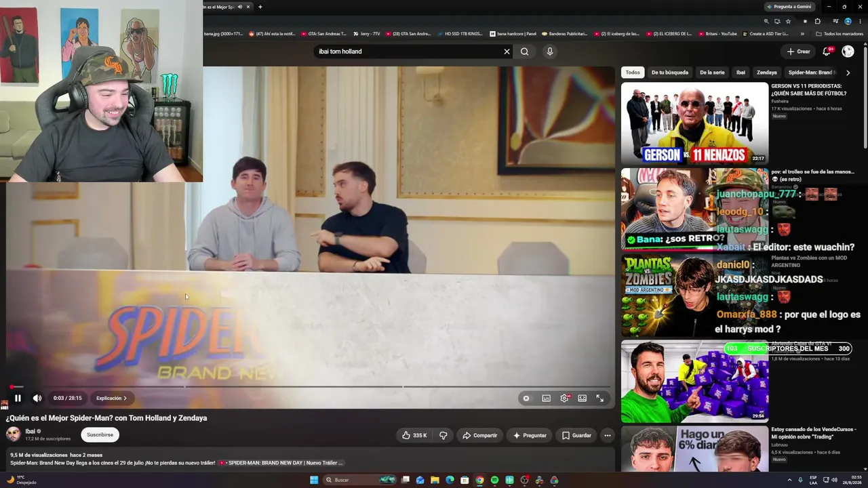Open the weather widget showing 11°C
The image size is (868, 488).
point(22,480)
